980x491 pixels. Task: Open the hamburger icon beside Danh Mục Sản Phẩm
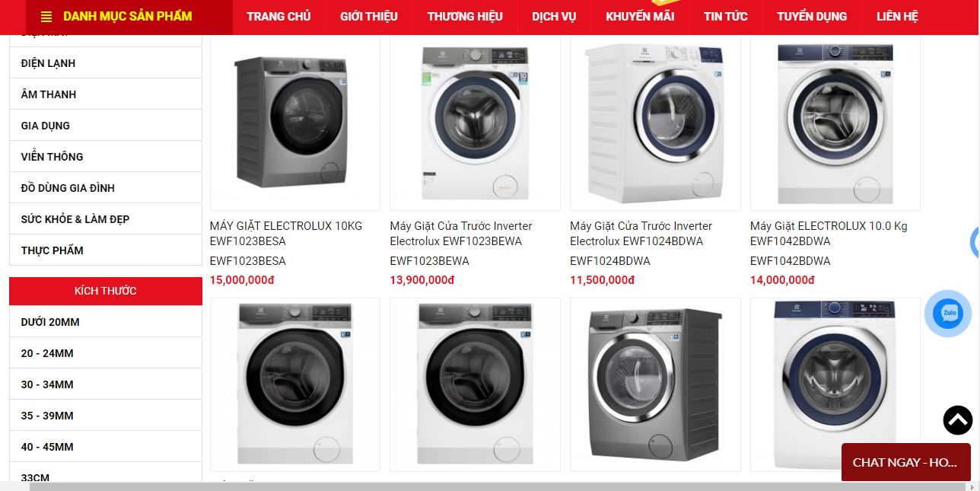(46, 17)
